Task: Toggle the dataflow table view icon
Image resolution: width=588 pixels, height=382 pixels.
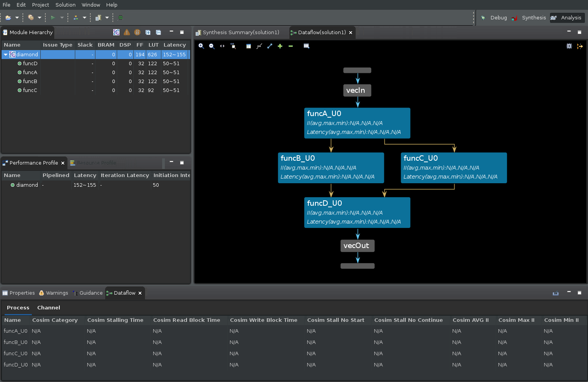Action: pos(249,46)
